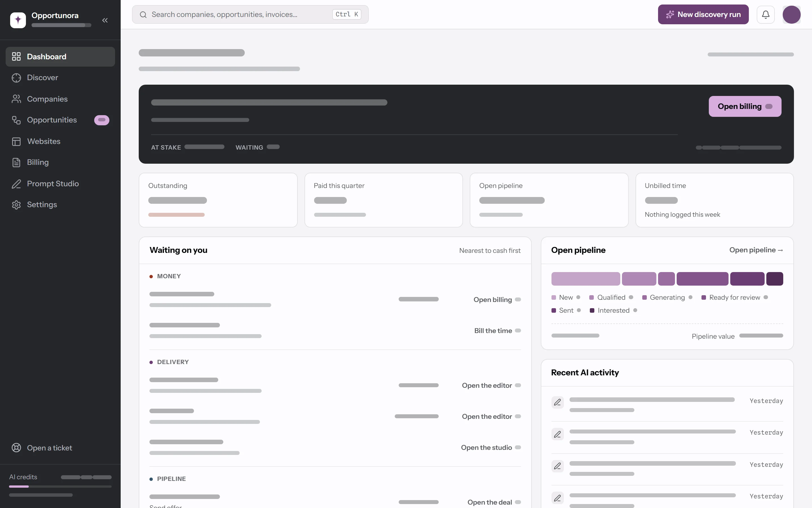The image size is (812, 508).
Task: Click the Open the studio link
Action: [x=491, y=448]
